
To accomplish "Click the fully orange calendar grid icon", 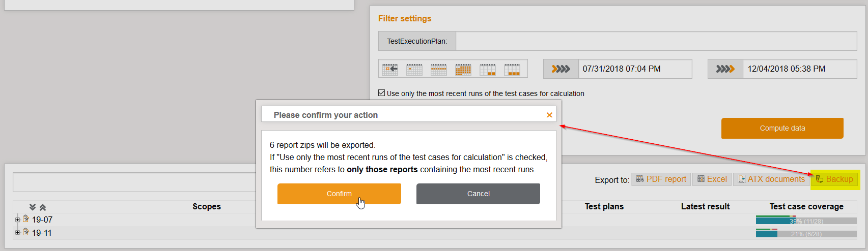I will pos(463,69).
